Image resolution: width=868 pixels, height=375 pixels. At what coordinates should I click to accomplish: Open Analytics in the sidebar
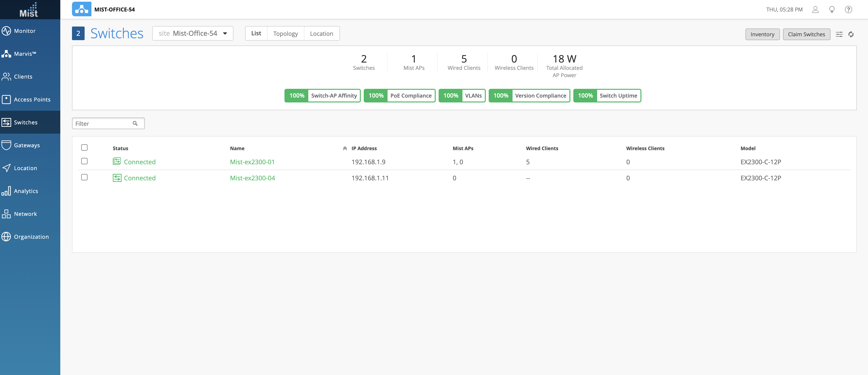[26, 191]
